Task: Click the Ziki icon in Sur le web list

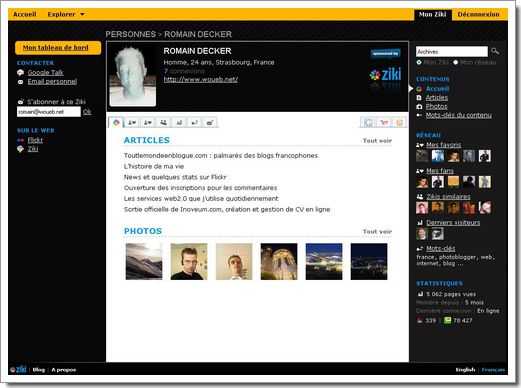Action: point(20,149)
